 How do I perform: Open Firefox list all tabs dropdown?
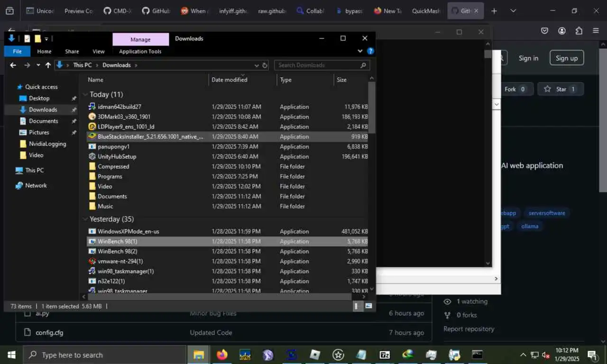click(513, 10)
